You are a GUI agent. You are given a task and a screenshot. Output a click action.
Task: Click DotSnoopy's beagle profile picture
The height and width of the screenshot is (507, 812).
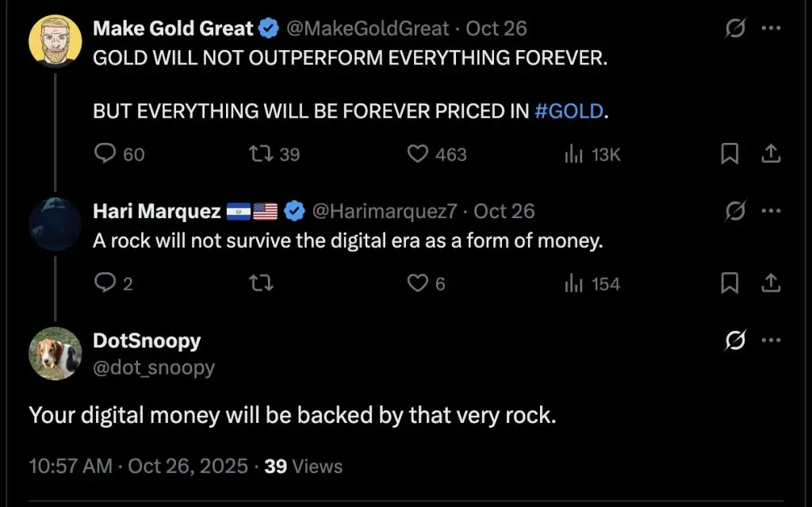tap(56, 354)
